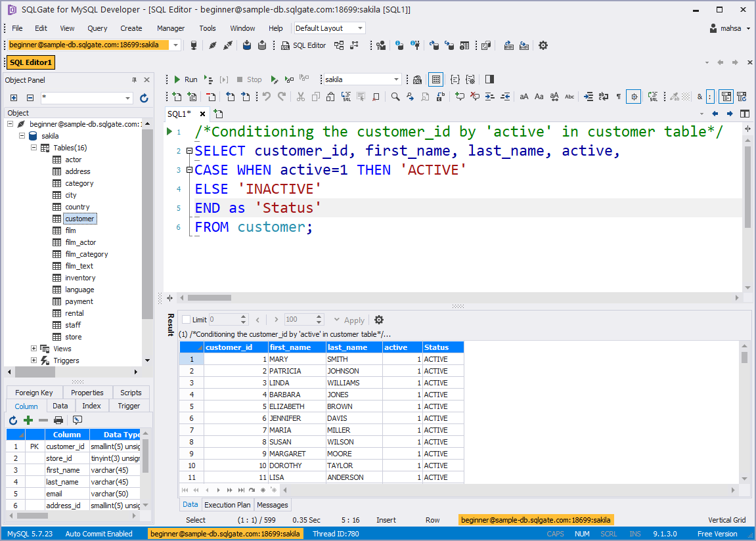Switch to the Execution Plan tab
The image size is (756, 541).
[x=227, y=505]
